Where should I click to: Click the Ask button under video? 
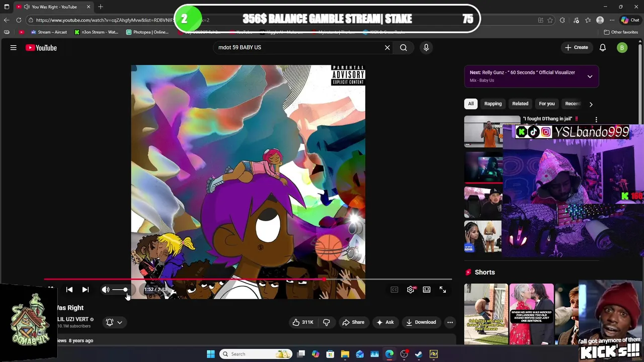(x=385, y=322)
